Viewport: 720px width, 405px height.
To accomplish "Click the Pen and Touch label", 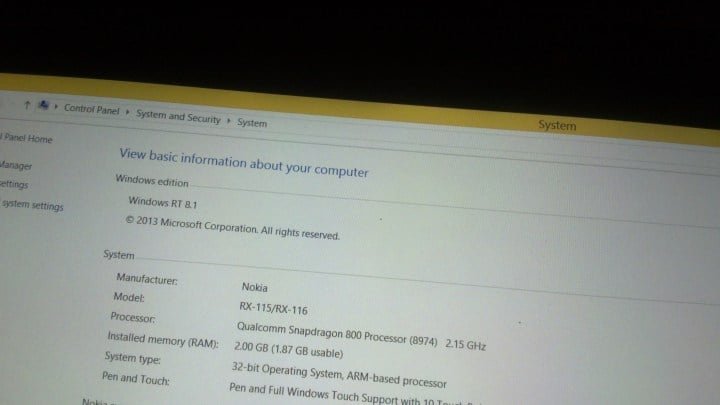I will (x=135, y=378).
